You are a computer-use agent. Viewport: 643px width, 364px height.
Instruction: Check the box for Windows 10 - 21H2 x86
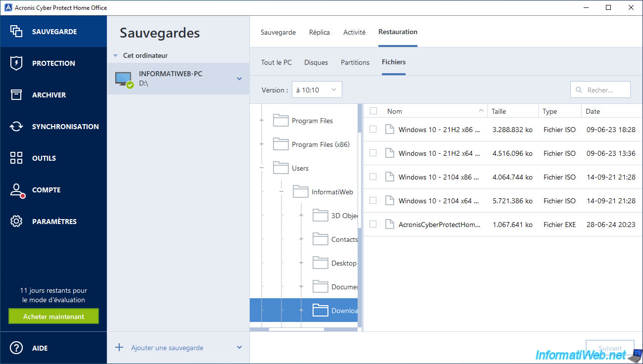(x=373, y=129)
